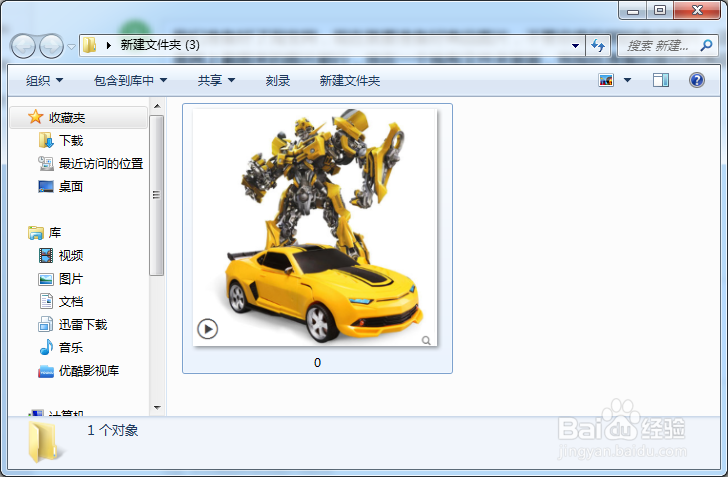Open the address bar history dropdown
This screenshot has width=728, height=477.
tap(575, 46)
